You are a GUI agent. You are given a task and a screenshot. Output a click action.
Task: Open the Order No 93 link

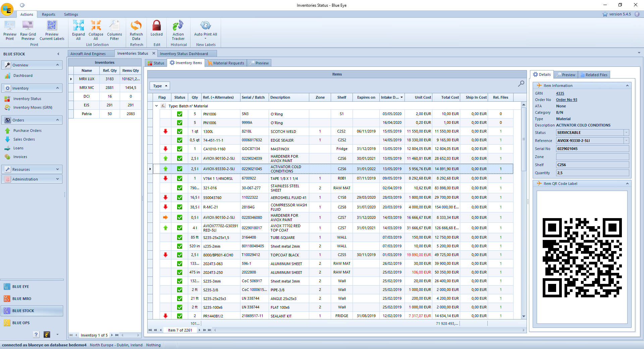[x=567, y=100]
